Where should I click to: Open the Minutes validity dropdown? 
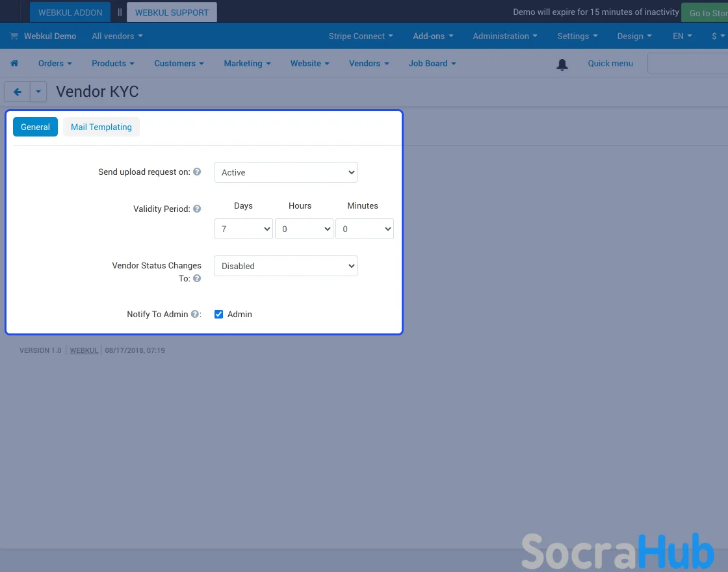364,229
